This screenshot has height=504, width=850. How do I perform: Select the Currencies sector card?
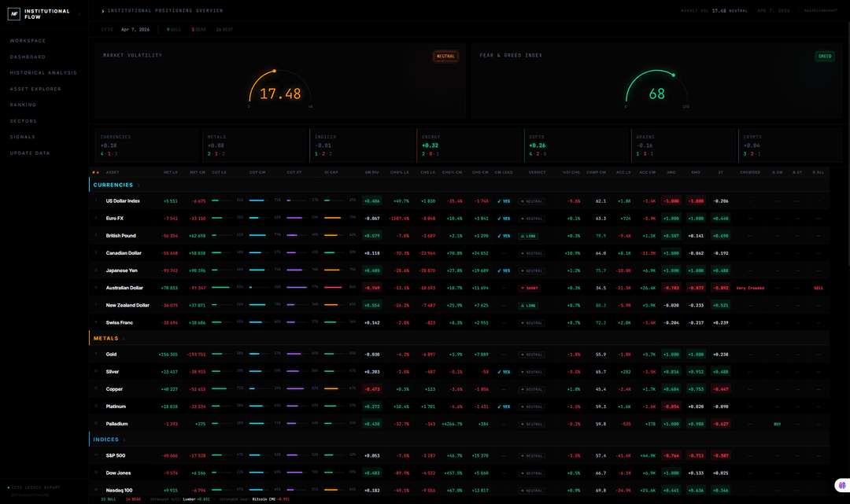[146, 145]
